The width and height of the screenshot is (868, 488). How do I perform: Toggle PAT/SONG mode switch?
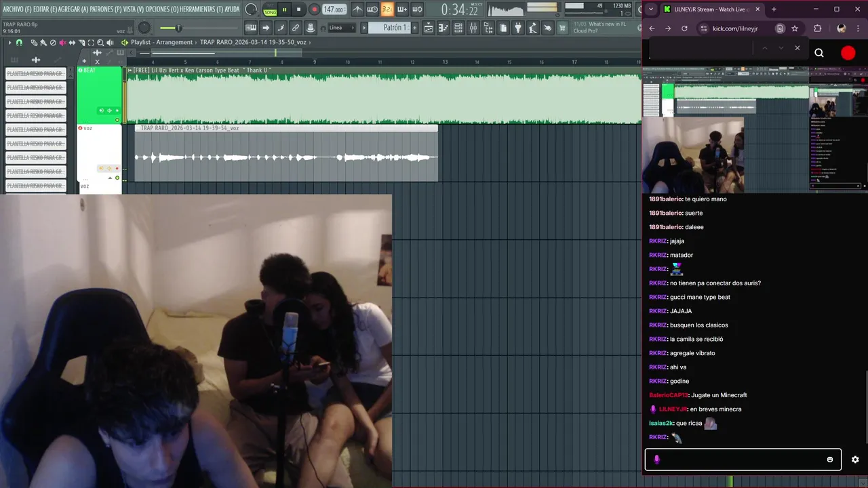269,9
